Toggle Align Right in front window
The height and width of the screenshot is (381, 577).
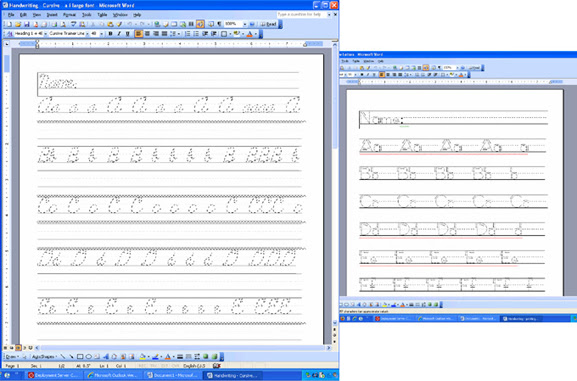pos(156,34)
